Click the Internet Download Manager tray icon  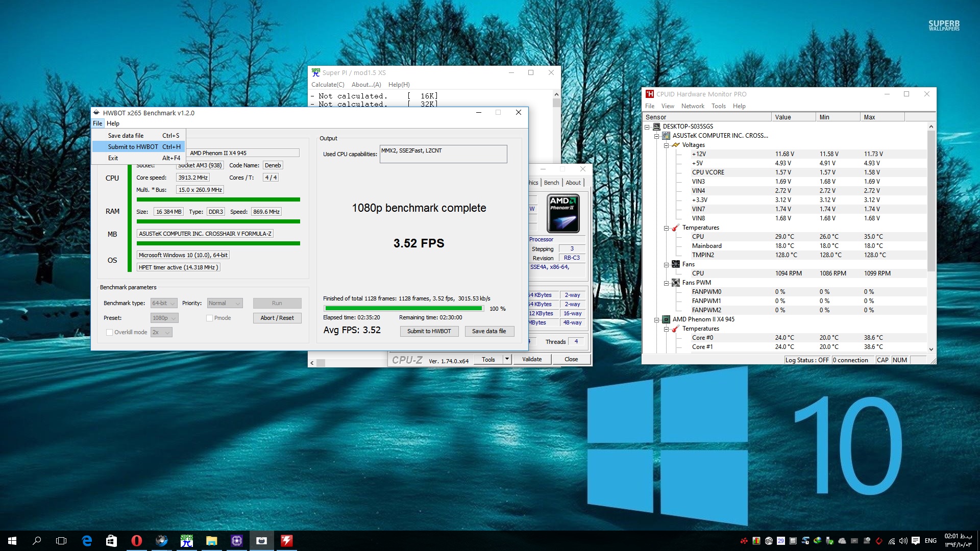(x=818, y=541)
